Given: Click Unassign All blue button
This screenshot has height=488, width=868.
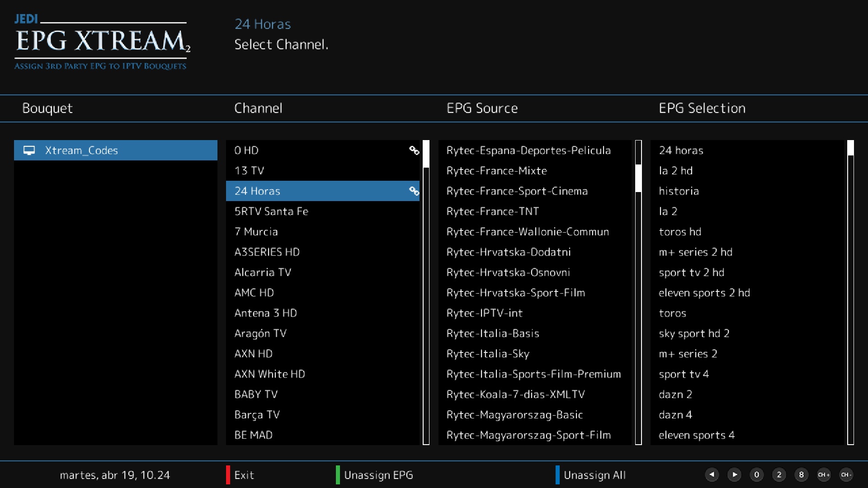Looking at the screenshot, I should (x=594, y=475).
